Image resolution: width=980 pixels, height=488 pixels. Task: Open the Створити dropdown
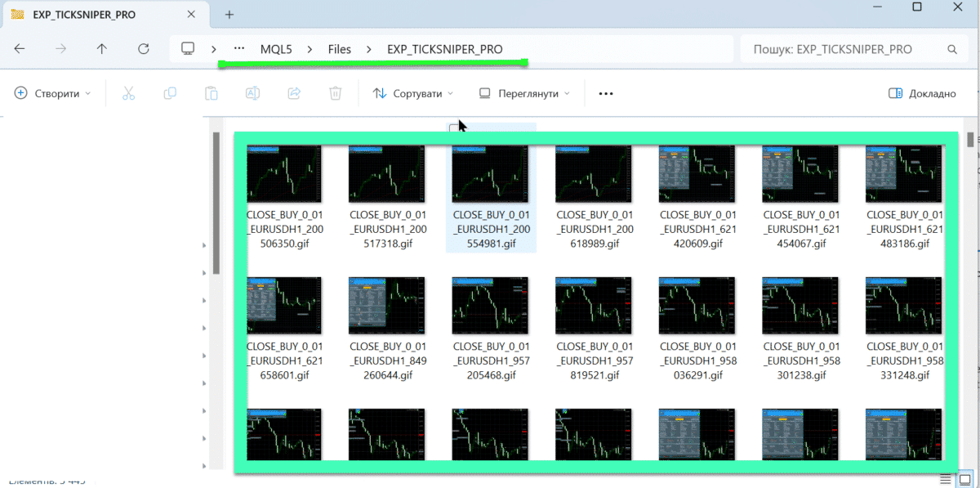click(52, 93)
